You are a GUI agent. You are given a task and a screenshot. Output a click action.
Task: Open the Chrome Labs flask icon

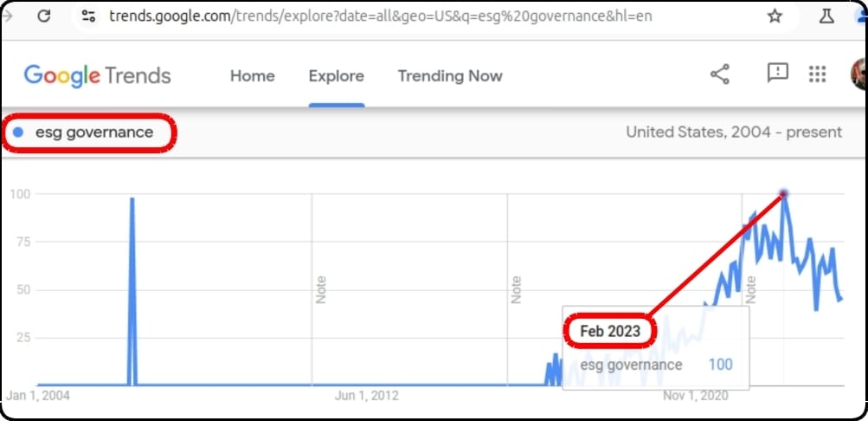(x=826, y=16)
